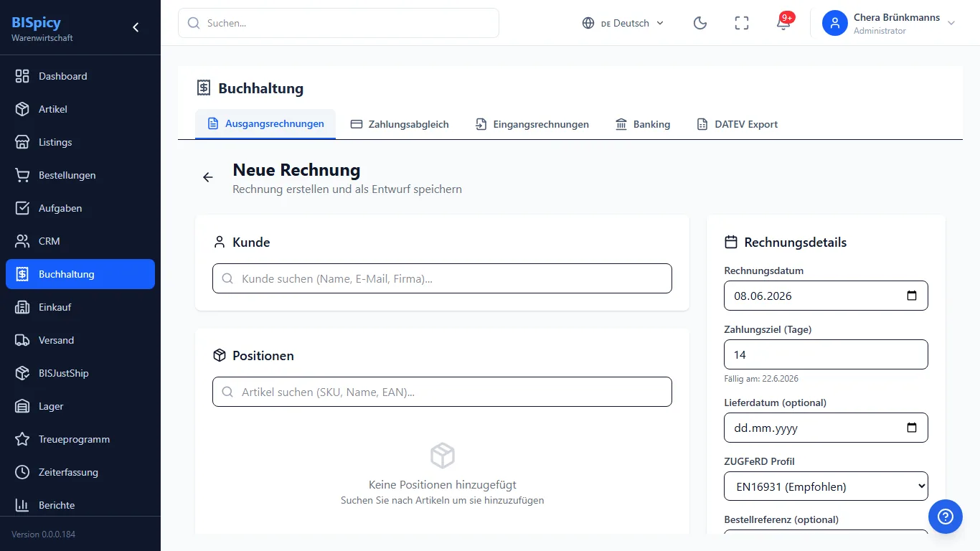Click the CRM people icon
Image resolution: width=980 pixels, height=551 pixels.
coord(22,241)
